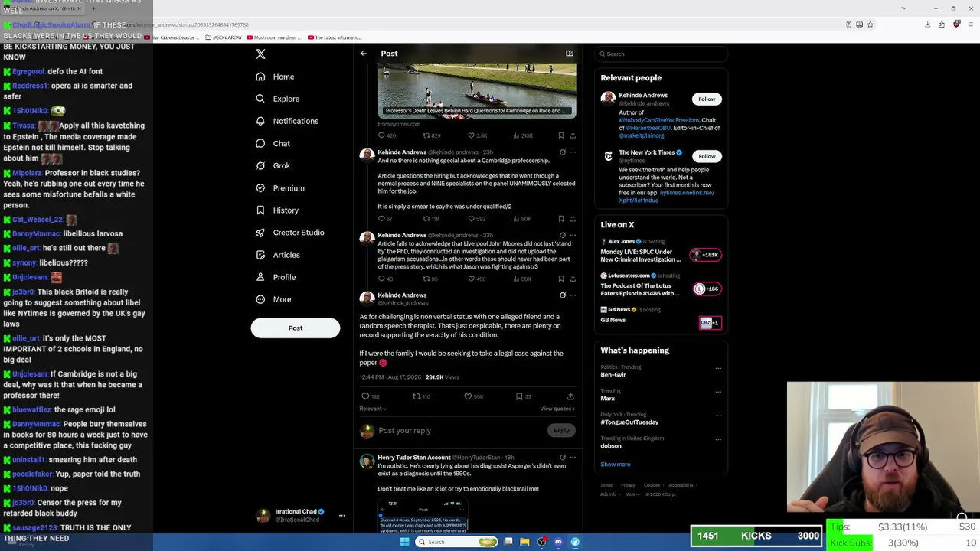
Task: Click the Articles icon
Action: (260, 255)
